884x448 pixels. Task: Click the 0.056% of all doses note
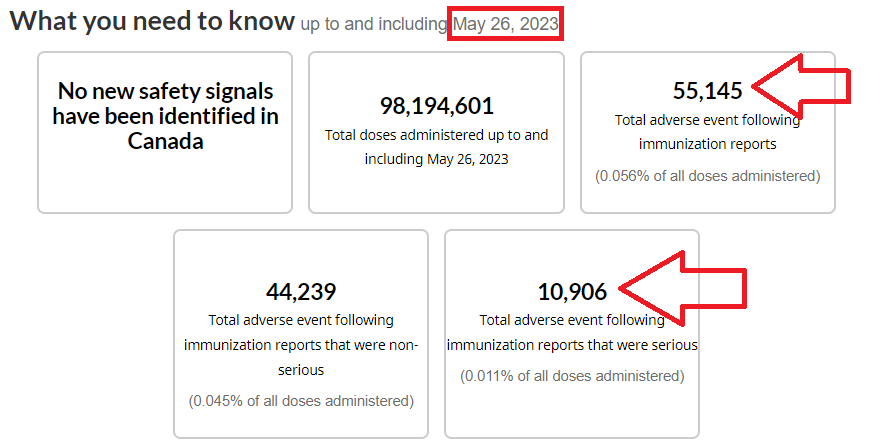pos(708,176)
